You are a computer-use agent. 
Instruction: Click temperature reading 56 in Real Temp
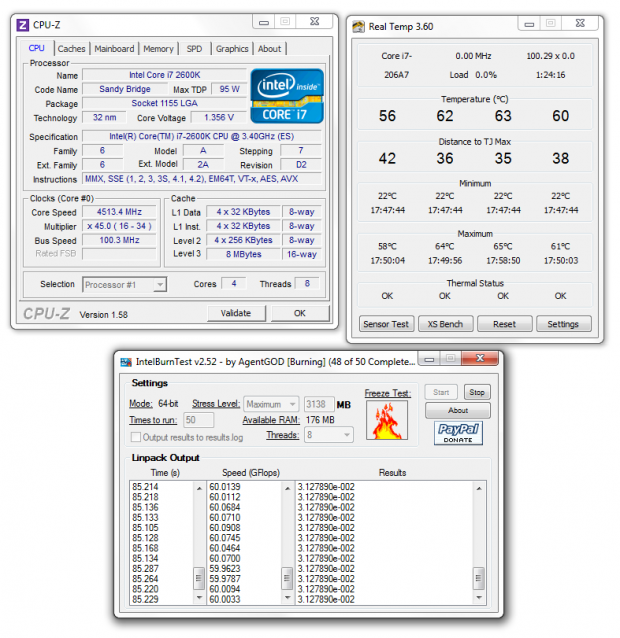(x=387, y=116)
